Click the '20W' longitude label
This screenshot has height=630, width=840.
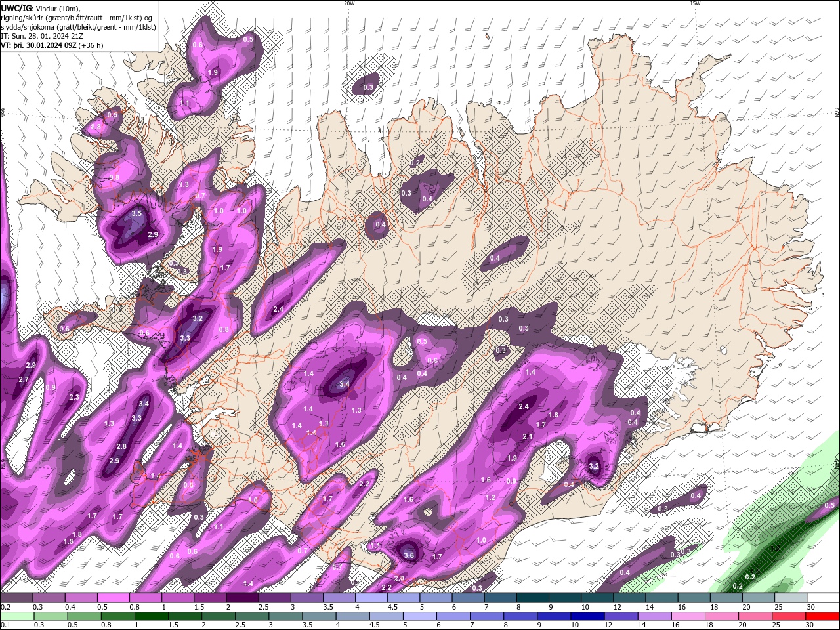pyautogui.click(x=349, y=3)
